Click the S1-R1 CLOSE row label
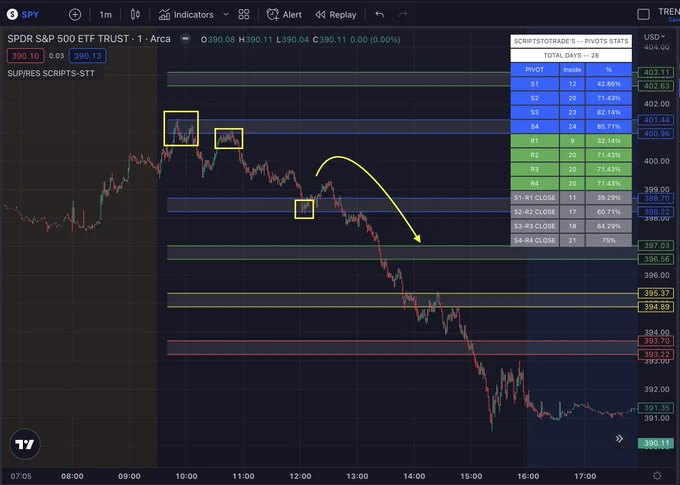 [x=534, y=197]
